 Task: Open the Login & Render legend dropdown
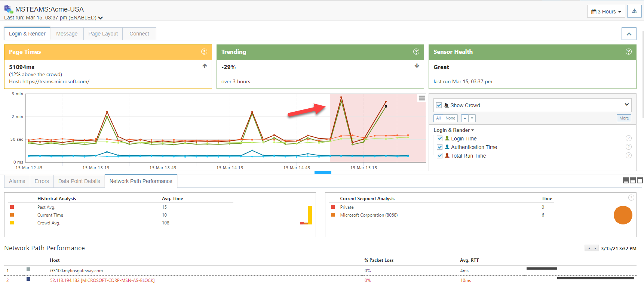coord(454,130)
